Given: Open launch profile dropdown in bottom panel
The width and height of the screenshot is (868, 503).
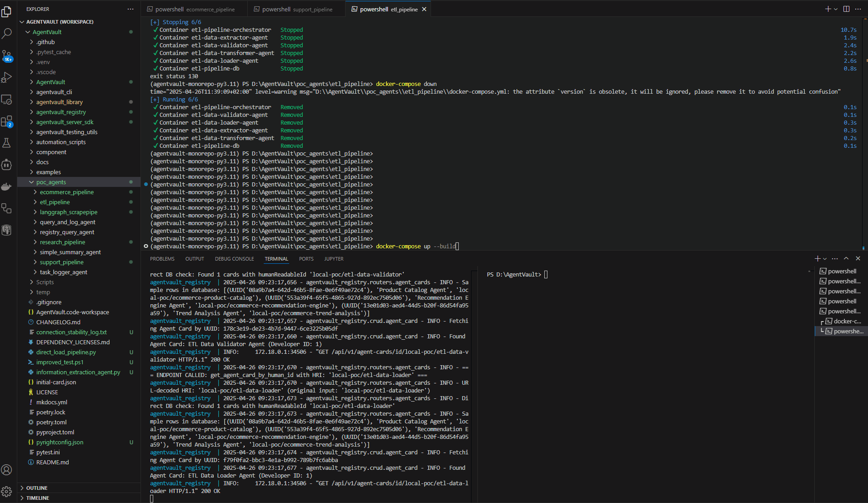Looking at the screenshot, I should click(x=825, y=259).
